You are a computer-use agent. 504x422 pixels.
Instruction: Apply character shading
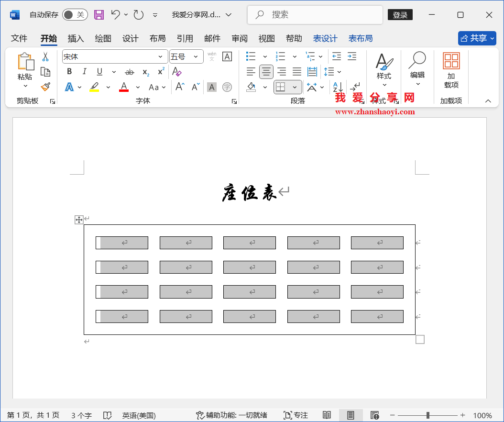point(211,87)
